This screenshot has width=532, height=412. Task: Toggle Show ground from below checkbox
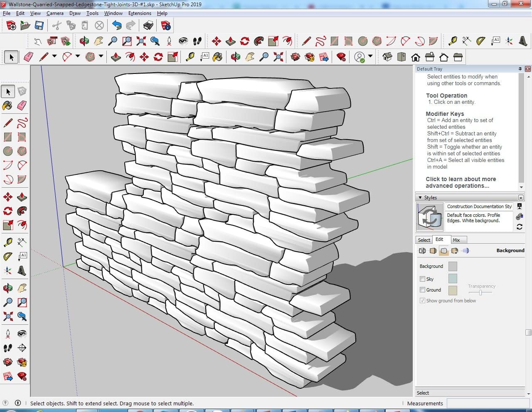(x=422, y=301)
